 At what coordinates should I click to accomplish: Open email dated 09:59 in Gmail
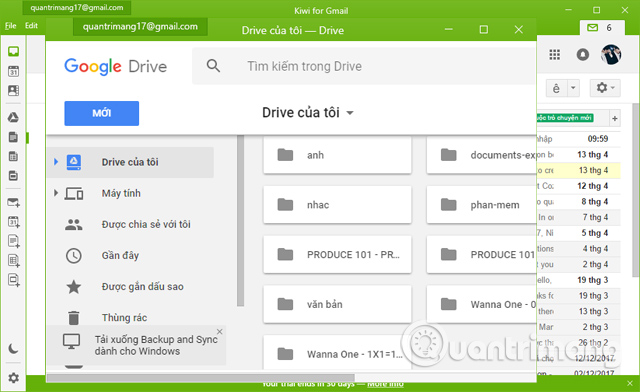[578, 139]
